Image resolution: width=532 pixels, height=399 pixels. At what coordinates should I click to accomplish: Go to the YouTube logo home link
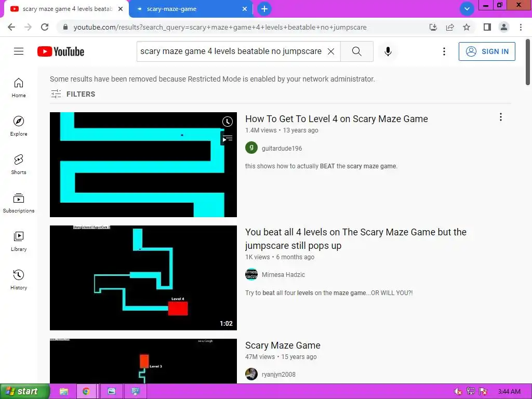pyautogui.click(x=61, y=51)
